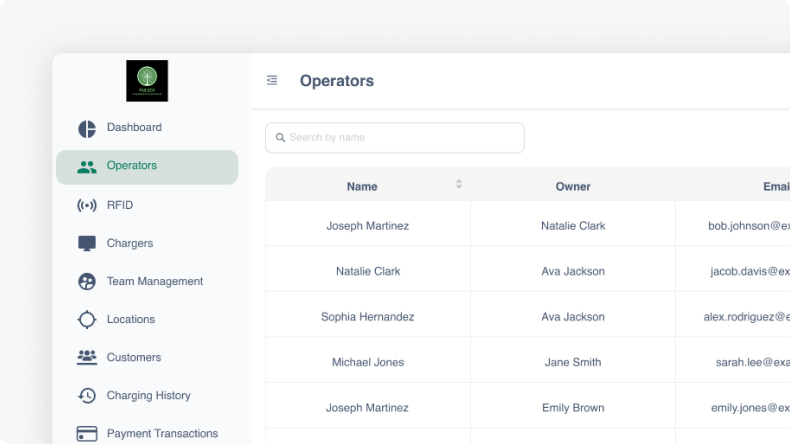Click the Locations crosshair icon
The height and width of the screenshot is (444, 790).
(87, 320)
